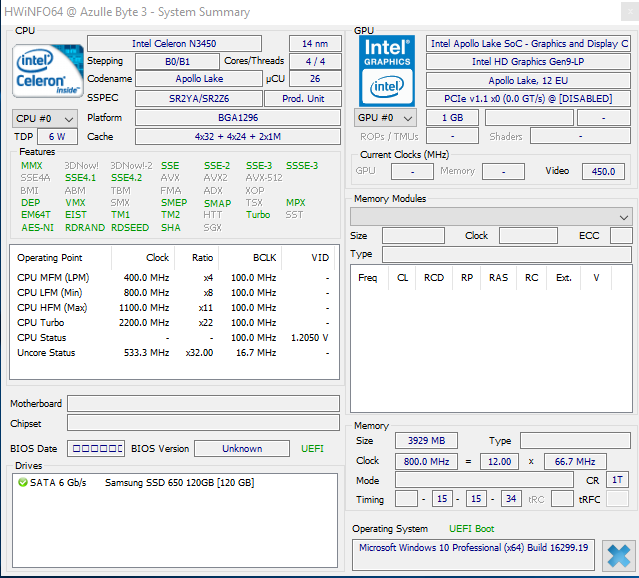Click the 14 nm process field
This screenshot has height=578, width=639.
click(x=315, y=44)
